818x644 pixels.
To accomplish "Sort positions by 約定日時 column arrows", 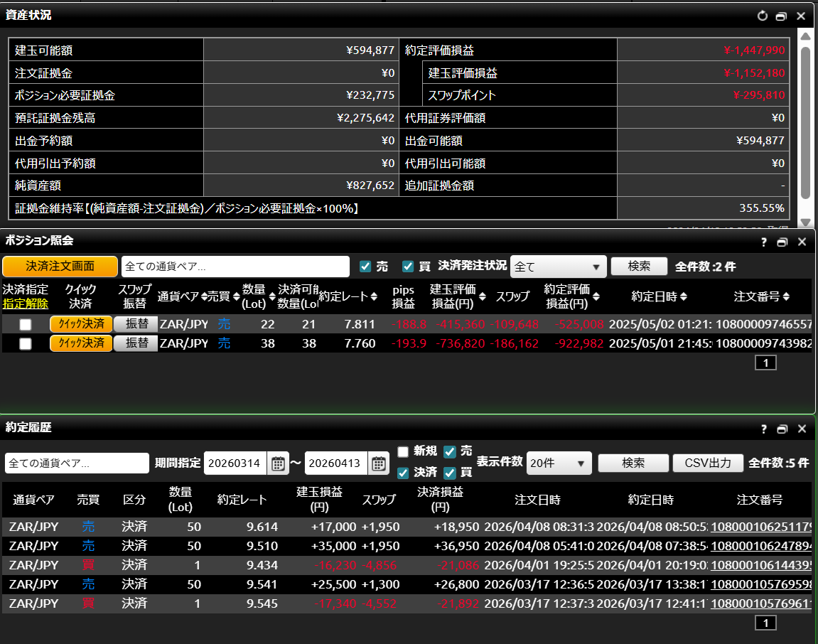I will tap(684, 297).
